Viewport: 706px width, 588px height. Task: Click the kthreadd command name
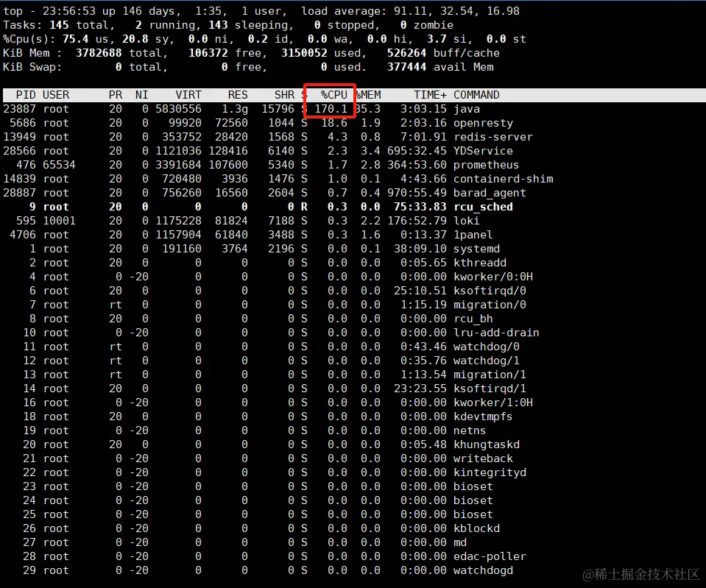[x=479, y=263]
